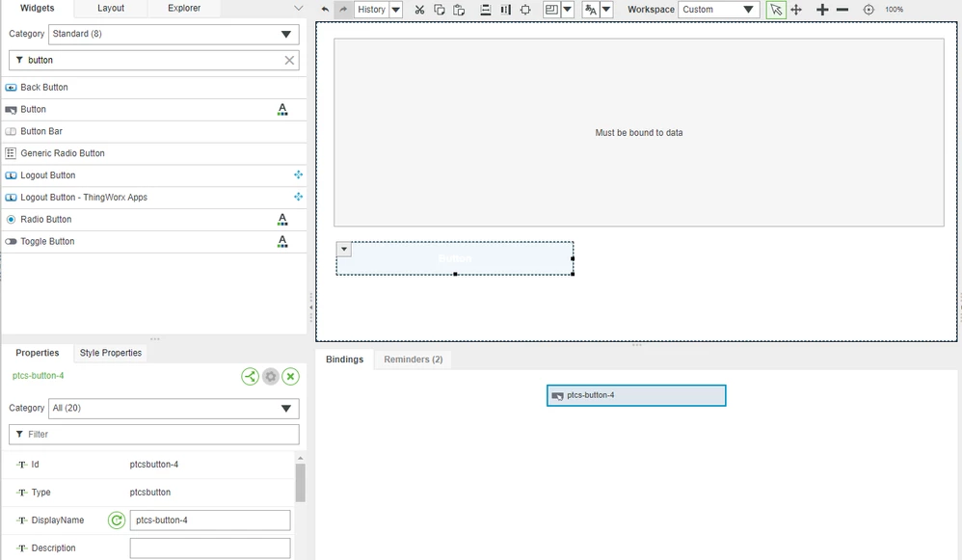Switch to the Widgets tab

37,8
